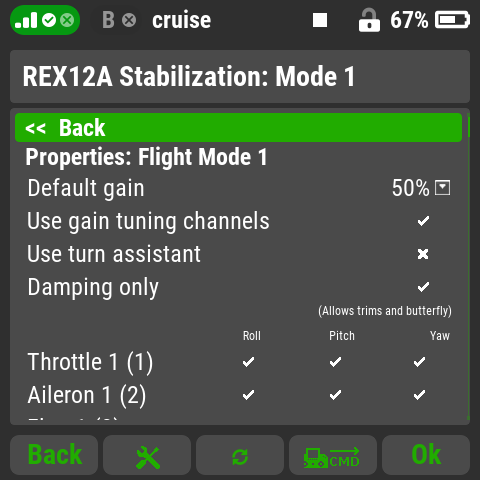Screen dimensions: 480x480
Task: Select the highlighted << Back menu row
Action: point(238,127)
